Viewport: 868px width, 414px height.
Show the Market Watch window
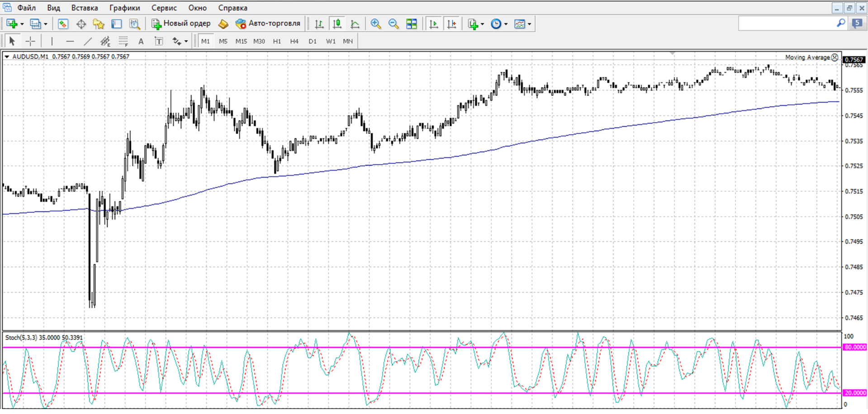tap(63, 24)
